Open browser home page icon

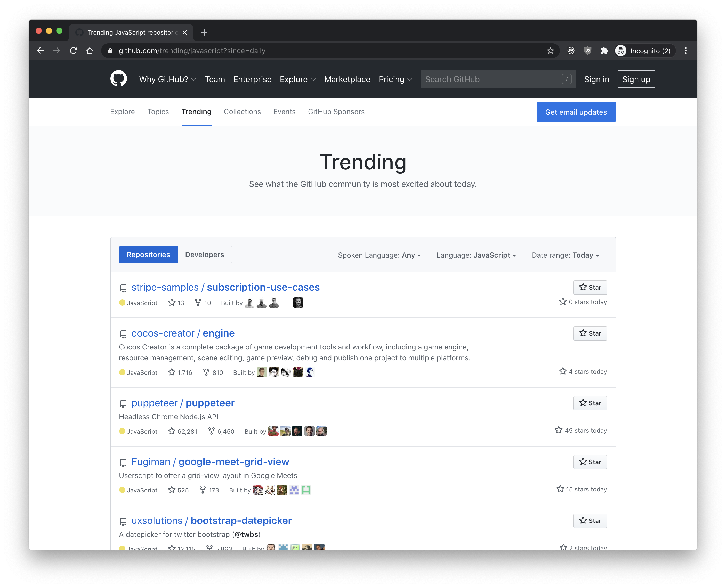click(x=90, y=51)
